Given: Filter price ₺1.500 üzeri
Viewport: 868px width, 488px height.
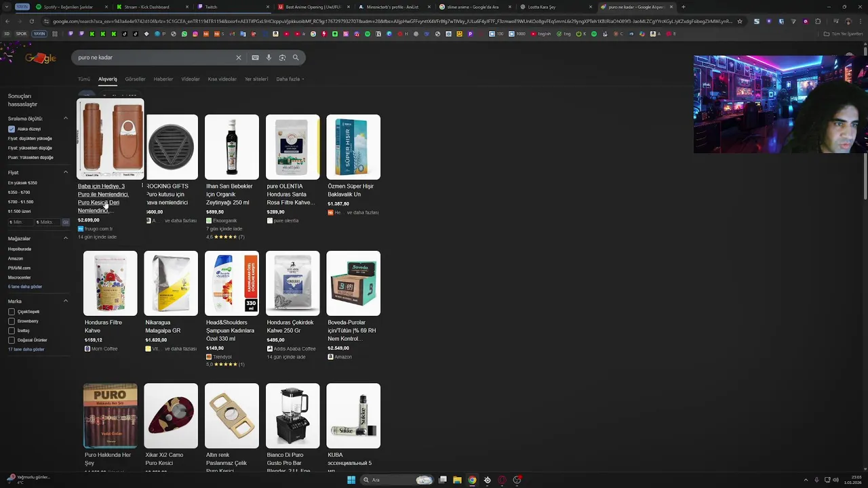Looking at the screenshot, I should click(19, 211).
